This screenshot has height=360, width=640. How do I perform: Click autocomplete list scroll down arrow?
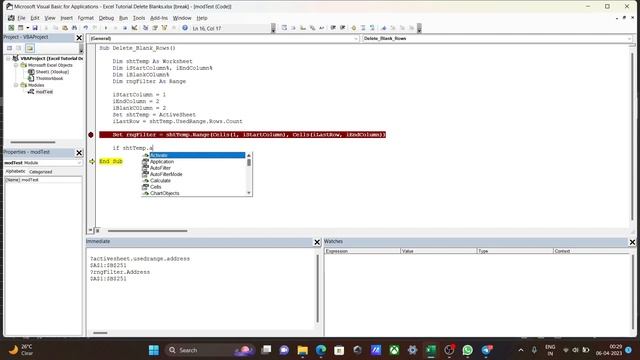[249, 193]
